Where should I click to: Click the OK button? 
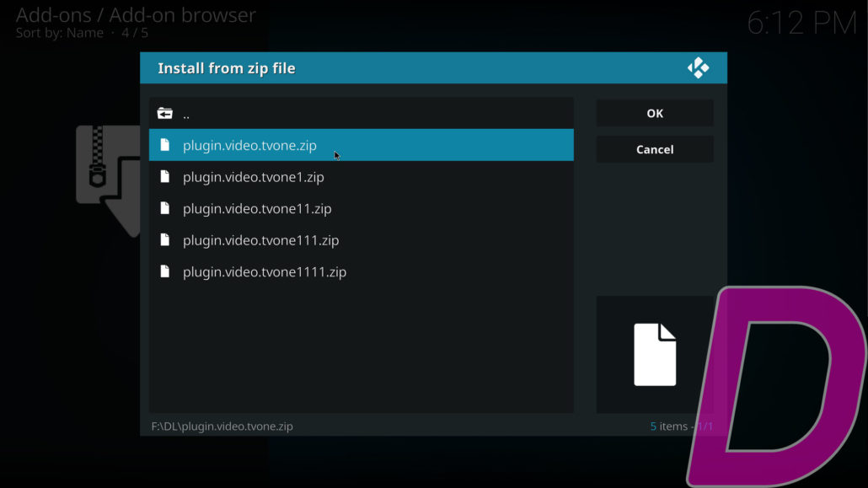654,113
